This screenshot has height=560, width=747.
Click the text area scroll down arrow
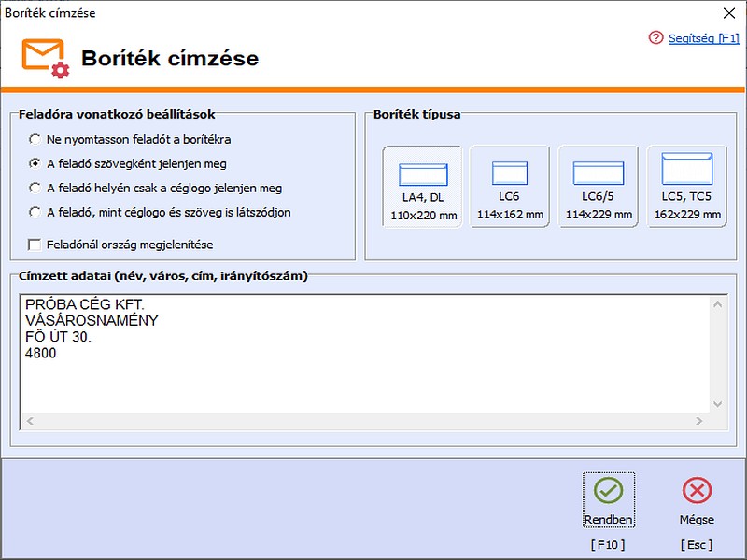(717, 404)
